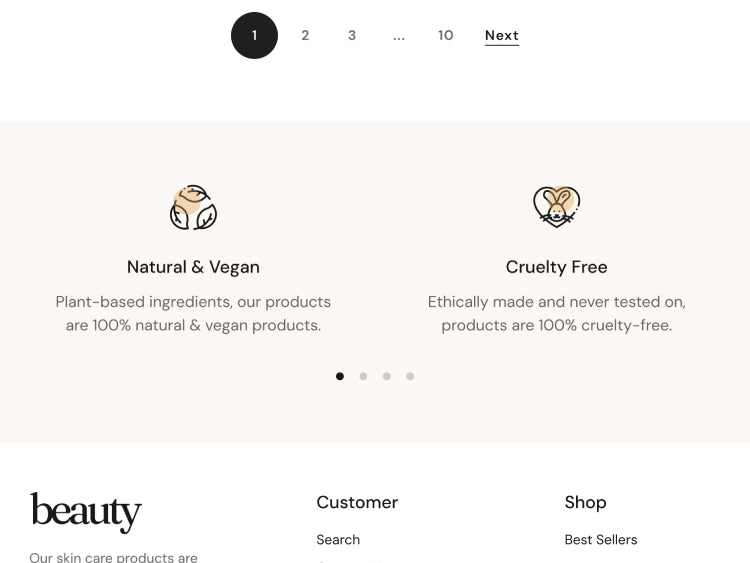This screenshot has width=750, height=563.
Task: Go to pagination page 1
Action: click(x=254, y=36)
